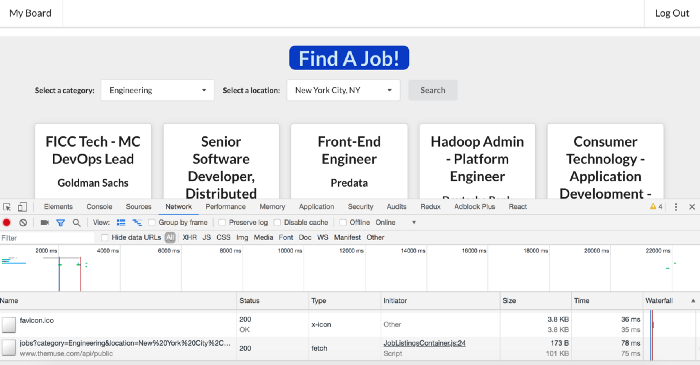The height and width of the screenshot is (365, 700).
Task: Go to My Board
Action: (30, 13)
